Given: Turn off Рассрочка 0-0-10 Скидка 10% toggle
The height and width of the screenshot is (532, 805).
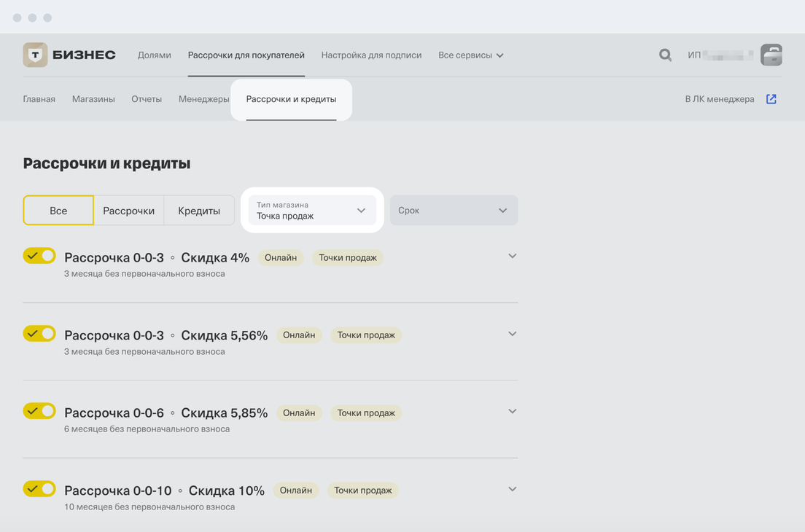Looking at the screenshot, I should click(39, 489).
